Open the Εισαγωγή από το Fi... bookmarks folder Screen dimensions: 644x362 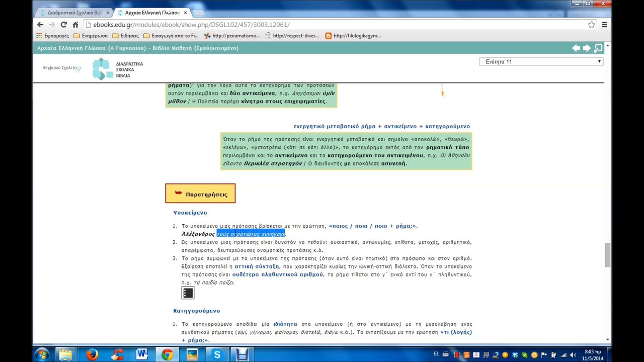tap(171, 36)
